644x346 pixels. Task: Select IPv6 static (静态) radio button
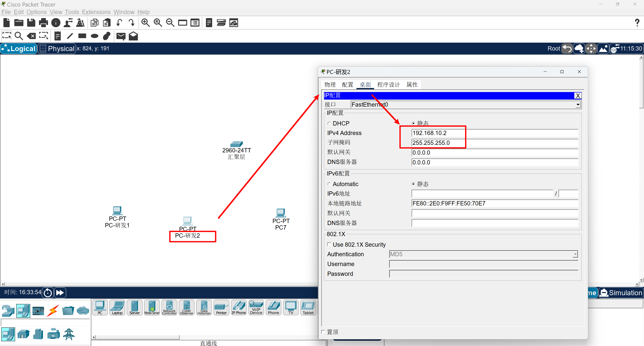pyautogui.click(x=413, y=184)
